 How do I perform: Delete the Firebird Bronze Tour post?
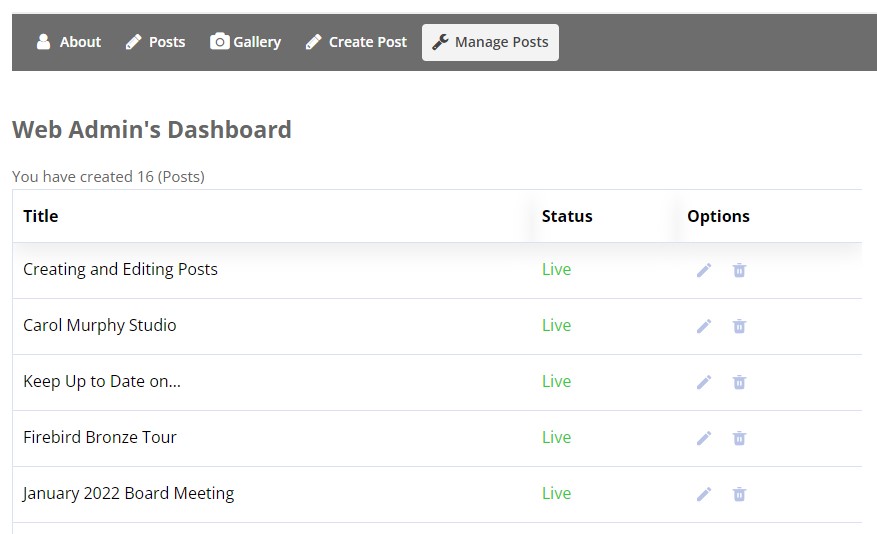[739, 438]
